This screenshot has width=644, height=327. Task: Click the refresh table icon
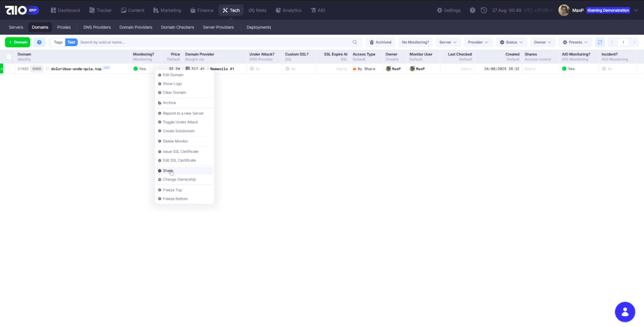(x=600, y=42)
